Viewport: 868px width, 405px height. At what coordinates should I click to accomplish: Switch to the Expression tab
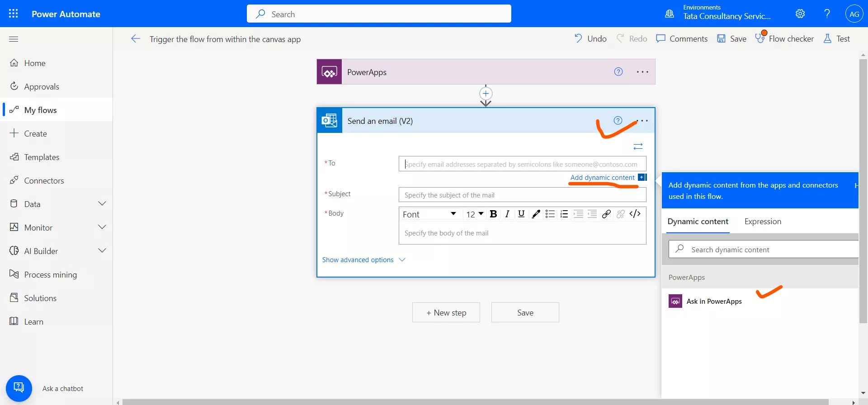763,221
